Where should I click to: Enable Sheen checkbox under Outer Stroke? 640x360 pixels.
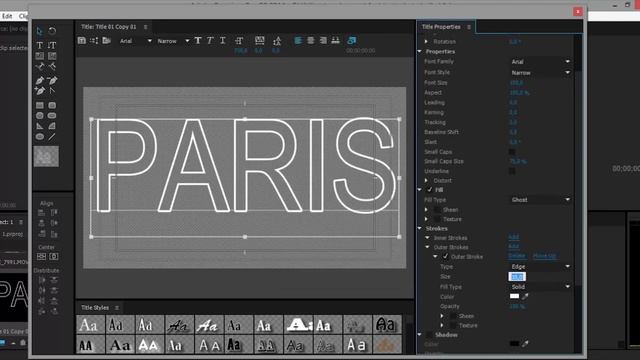tap(453, 316)
